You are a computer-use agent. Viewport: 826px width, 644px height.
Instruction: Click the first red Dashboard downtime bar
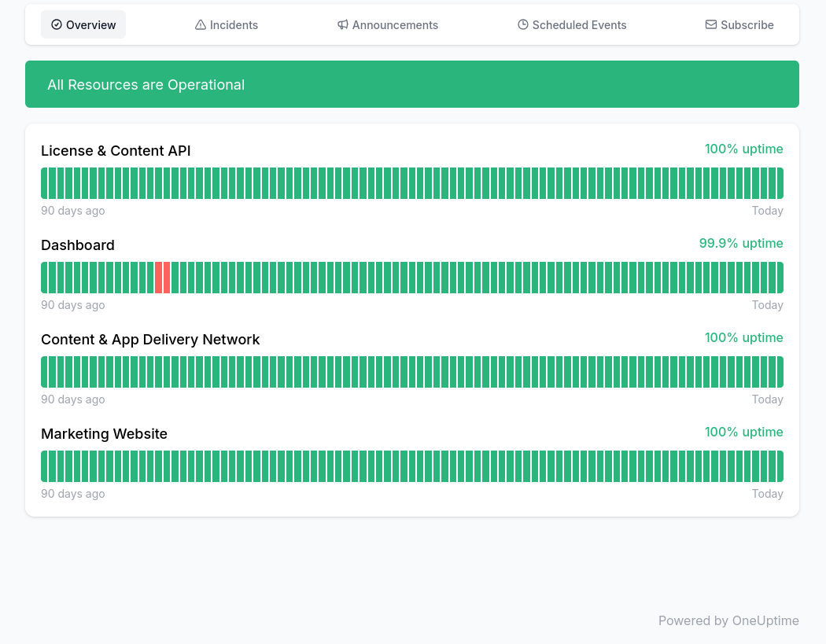(159, 278)
